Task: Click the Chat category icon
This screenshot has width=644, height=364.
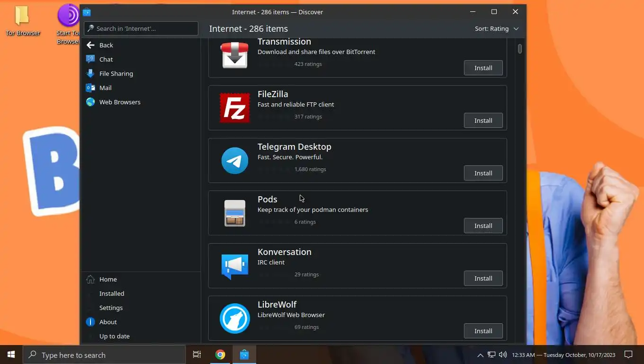Action: pyautogui.click(x=90, y=59)
